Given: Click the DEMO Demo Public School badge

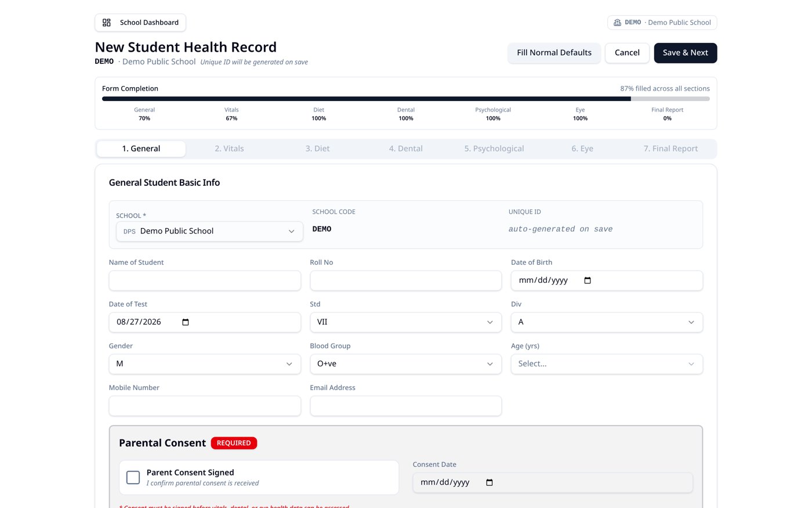Looking at the screenshot, I should pyautogui.click(x=662, y=23).
